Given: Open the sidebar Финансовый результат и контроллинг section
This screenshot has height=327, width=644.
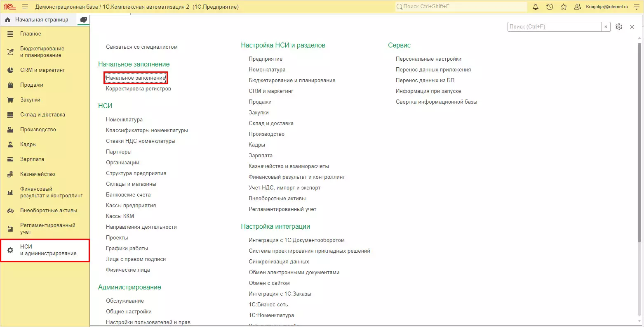Looking at the screenshot, I should 45,192.
